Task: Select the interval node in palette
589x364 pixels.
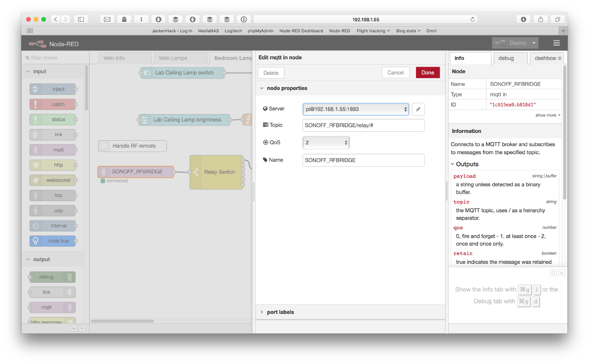Action: pos(53,226)
